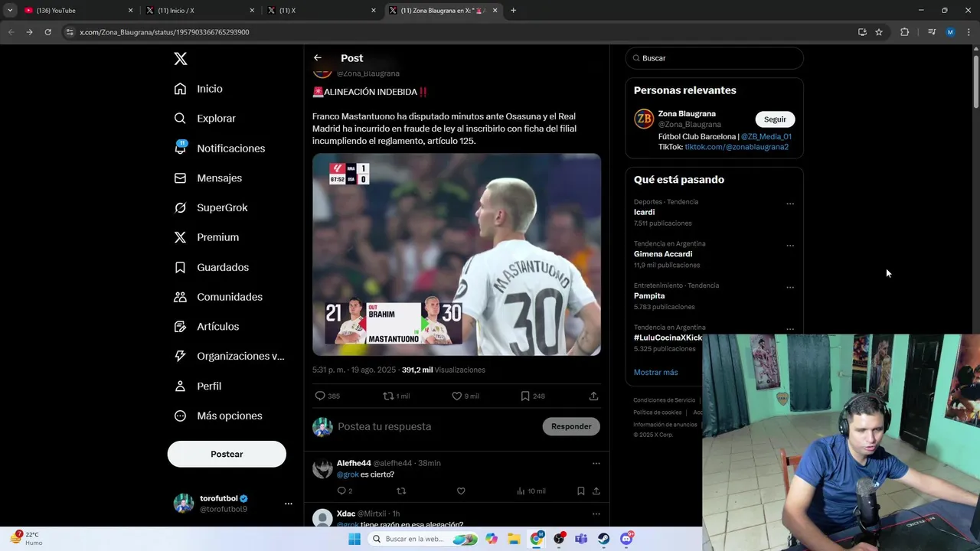Open Alefhe44 reply's more options

(596, 463)
